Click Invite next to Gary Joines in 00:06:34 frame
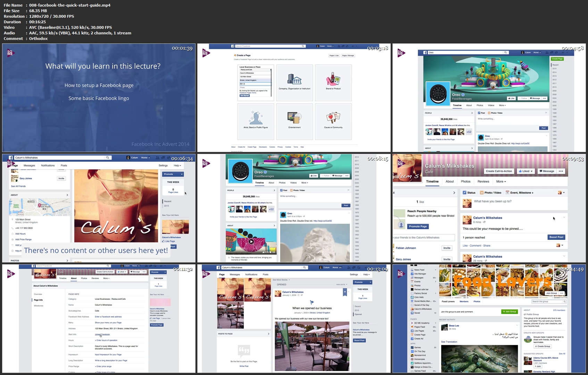The width and height of the screenshot is (588, 375). coord(61,178)
